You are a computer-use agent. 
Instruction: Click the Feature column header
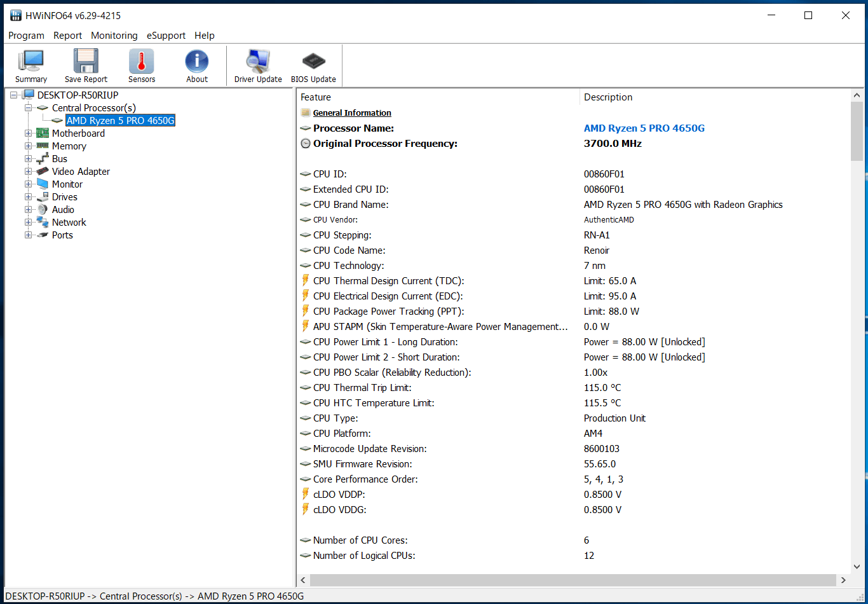click(x=438, y=97)
